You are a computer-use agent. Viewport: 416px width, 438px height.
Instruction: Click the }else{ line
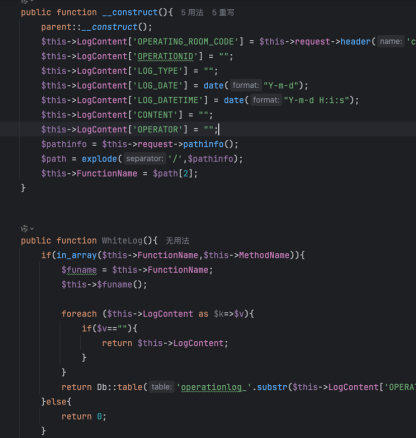tap(56, 402)
